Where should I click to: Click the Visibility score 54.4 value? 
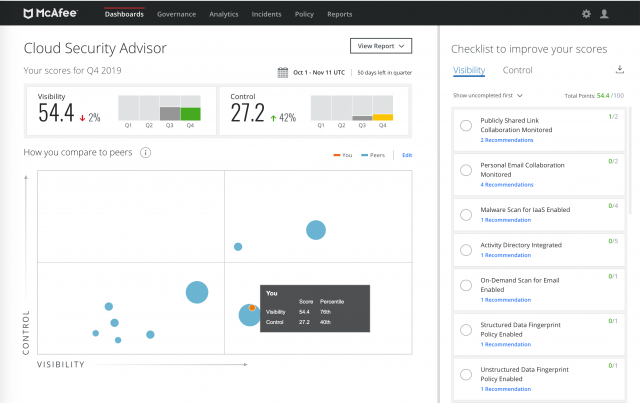pyautogui.click(x=56, y=113)
